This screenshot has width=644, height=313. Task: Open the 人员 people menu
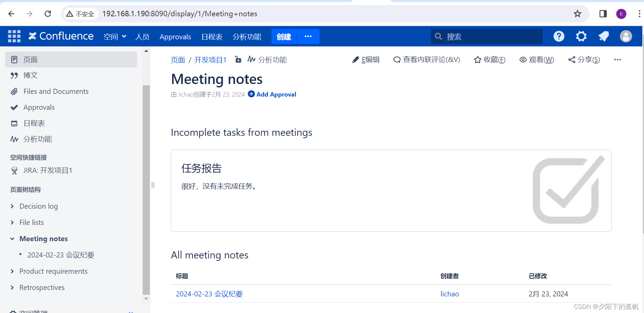pos(142,37)
